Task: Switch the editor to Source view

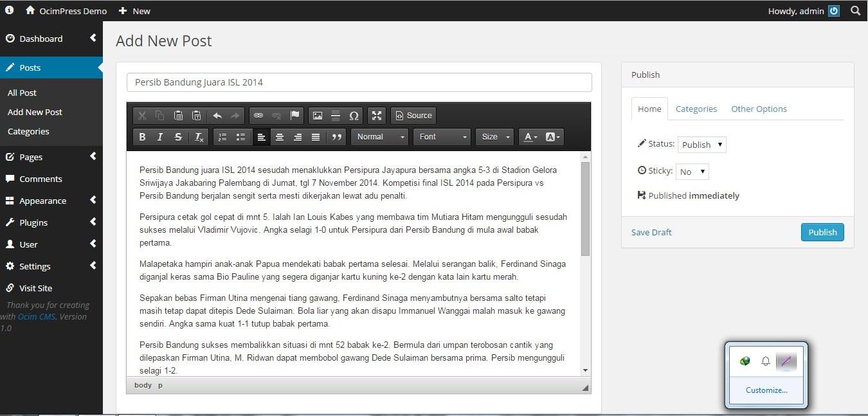Action: (x=413, y=116)
